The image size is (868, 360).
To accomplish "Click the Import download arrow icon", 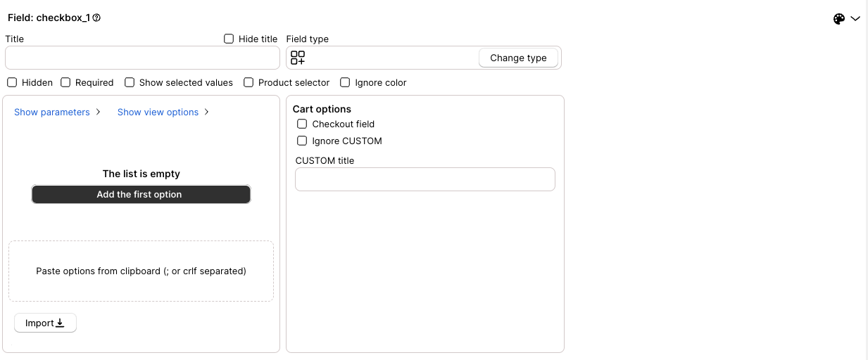I will (60, 323).
